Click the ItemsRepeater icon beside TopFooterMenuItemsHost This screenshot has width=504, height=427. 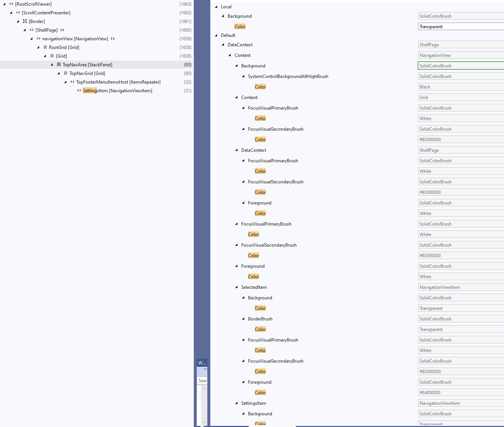coord(72,82)
